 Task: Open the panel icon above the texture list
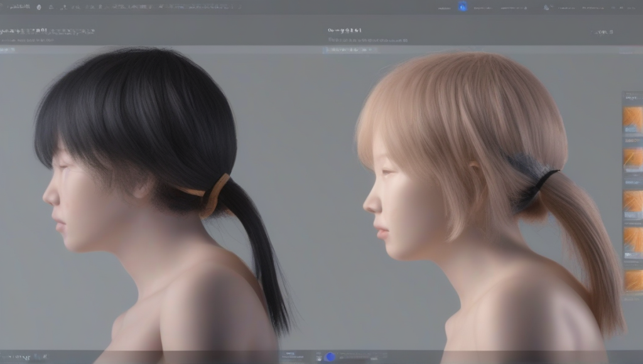(622, 94)
